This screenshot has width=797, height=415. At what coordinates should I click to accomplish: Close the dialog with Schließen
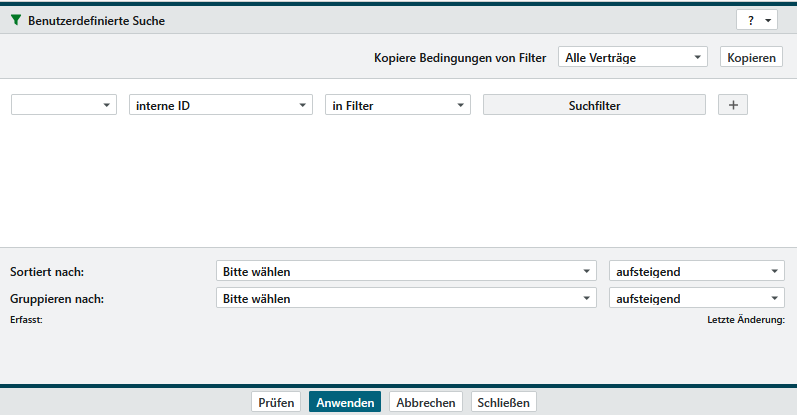coord(504,402)
